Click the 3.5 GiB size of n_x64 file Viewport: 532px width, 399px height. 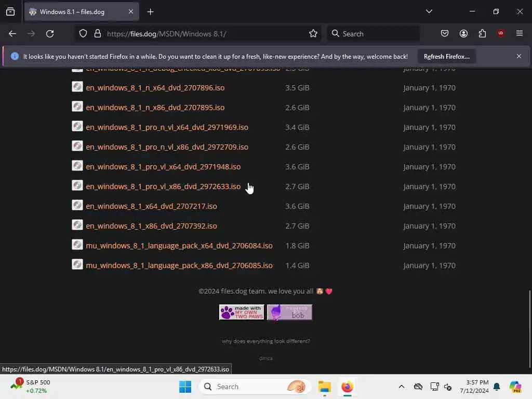tap(297, 88)
